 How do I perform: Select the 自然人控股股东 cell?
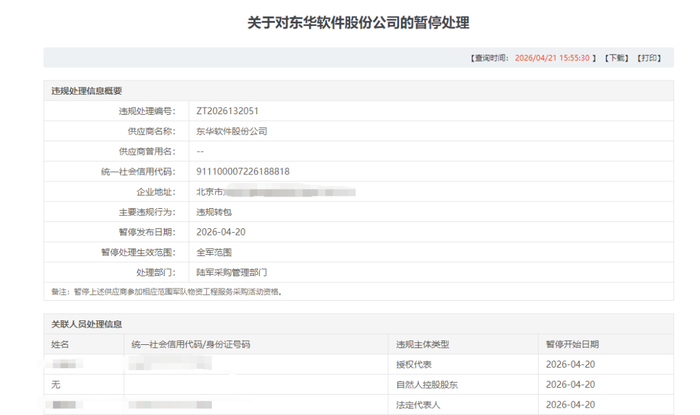[x=427, y=385]
